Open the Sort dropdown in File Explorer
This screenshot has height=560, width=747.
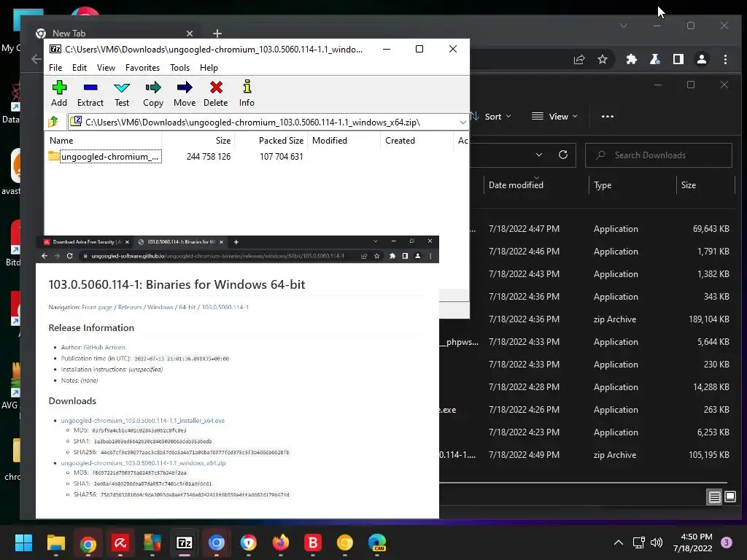tap(491, 116)
